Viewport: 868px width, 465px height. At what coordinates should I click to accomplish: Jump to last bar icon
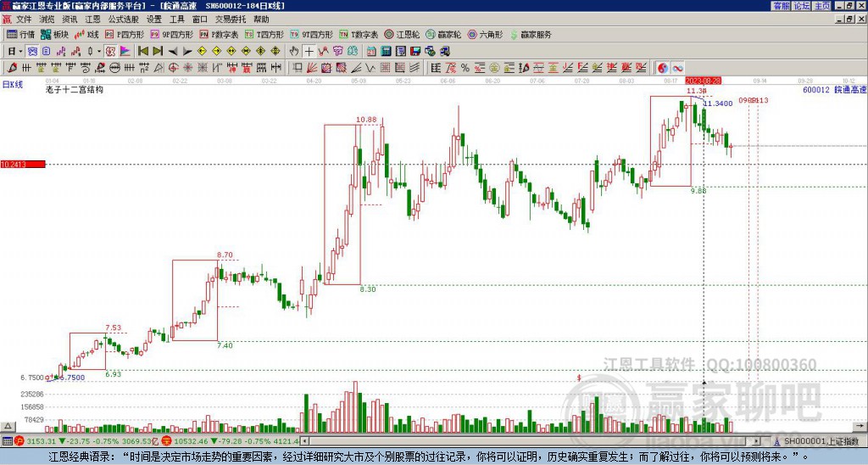tap(158, 51)
